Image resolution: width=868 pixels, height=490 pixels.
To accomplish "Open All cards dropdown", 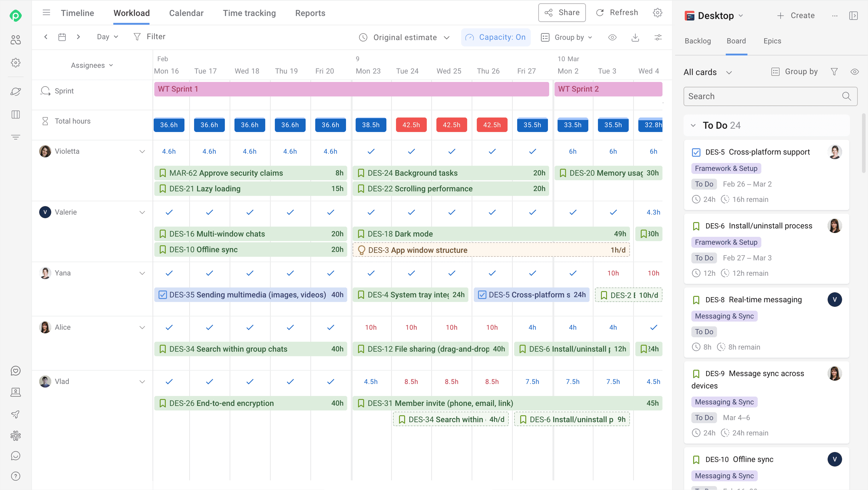I will pyautogui.click(x=708, y=72).
